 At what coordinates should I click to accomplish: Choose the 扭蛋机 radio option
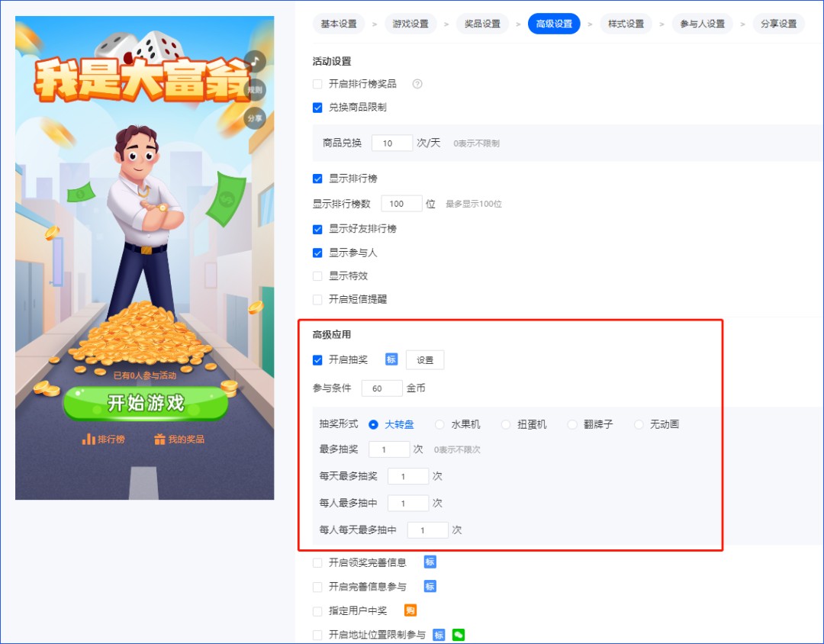pos(506,425)
